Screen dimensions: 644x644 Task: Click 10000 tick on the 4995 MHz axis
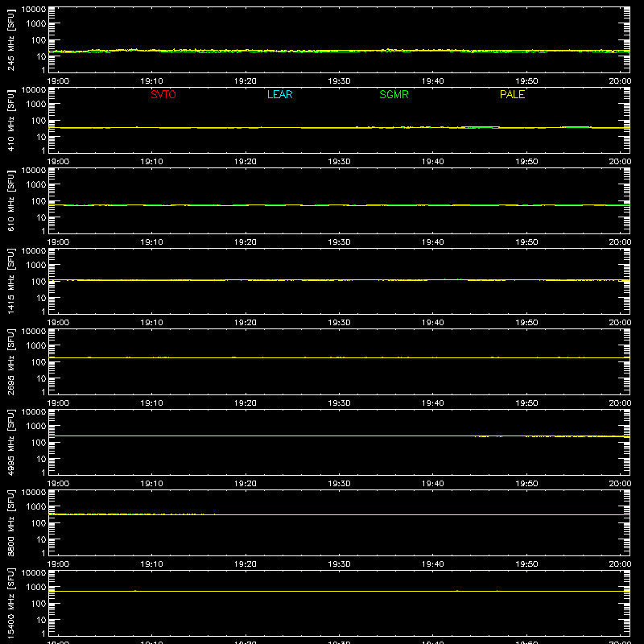pos(33,412)
